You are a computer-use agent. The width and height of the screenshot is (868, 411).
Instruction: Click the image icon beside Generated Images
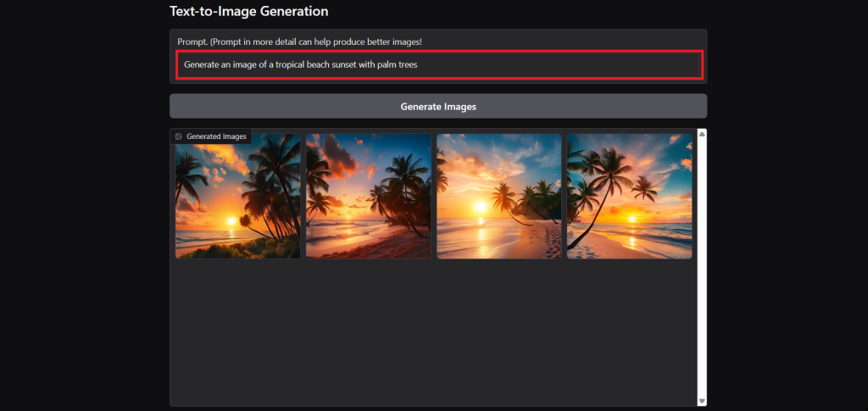178,136
